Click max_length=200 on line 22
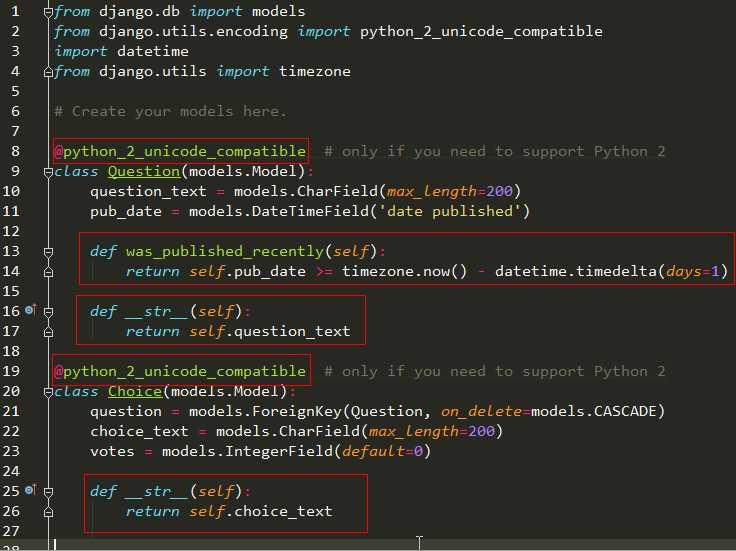The image size is (736, 551). [431, 431]
